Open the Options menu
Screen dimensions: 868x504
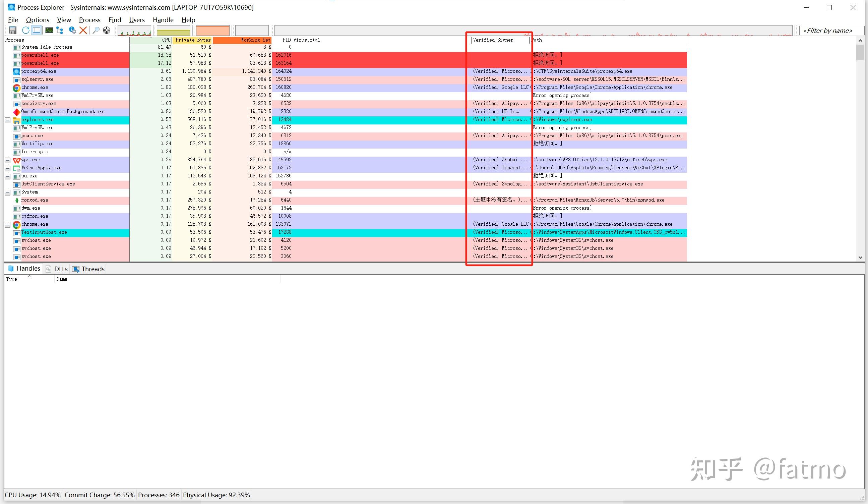click(38, 20)
